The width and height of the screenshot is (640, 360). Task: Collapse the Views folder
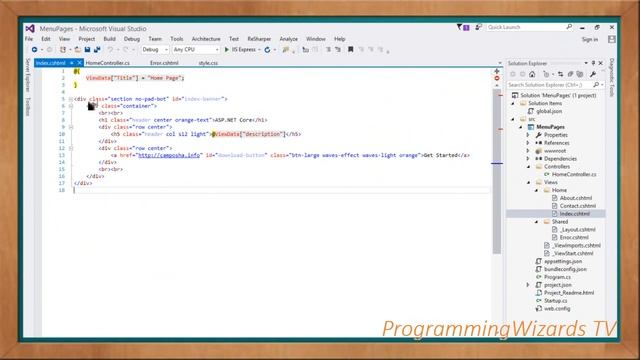click(x=529, y=182)
